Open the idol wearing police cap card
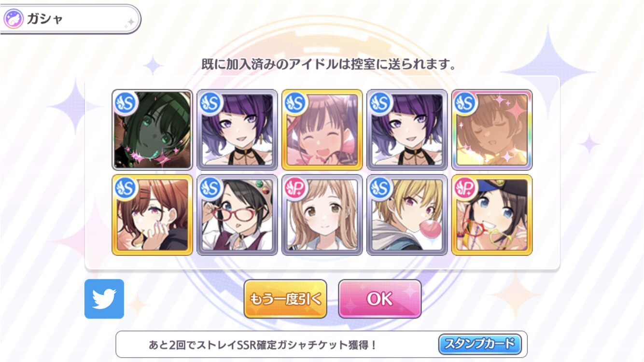This screenshot has width=644, height=362. pyautogui.click(x=492, y=215)
